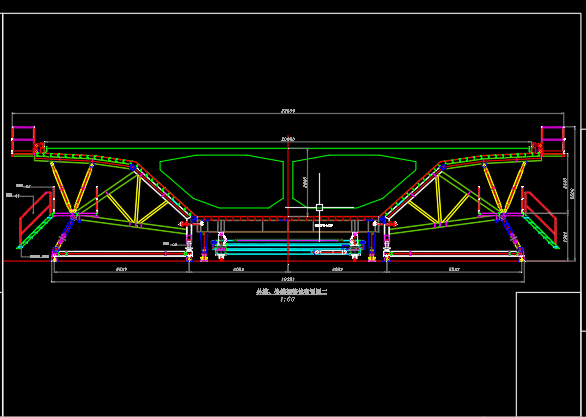Viewport: 586px width, 417px height.
Task: Pick the yellow vertical truss member in right bracket
Action: pyautogui.click(x=438, y=200)
